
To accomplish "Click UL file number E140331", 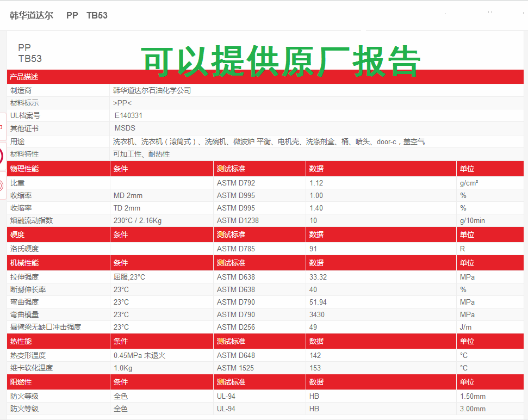I will pyautogui.click(x=128, y=115).
